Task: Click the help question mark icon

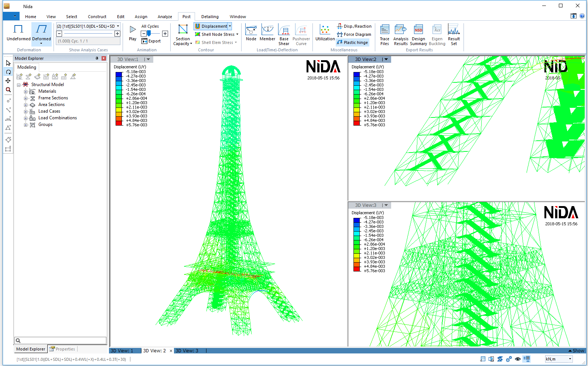Action: click(582, 16)
